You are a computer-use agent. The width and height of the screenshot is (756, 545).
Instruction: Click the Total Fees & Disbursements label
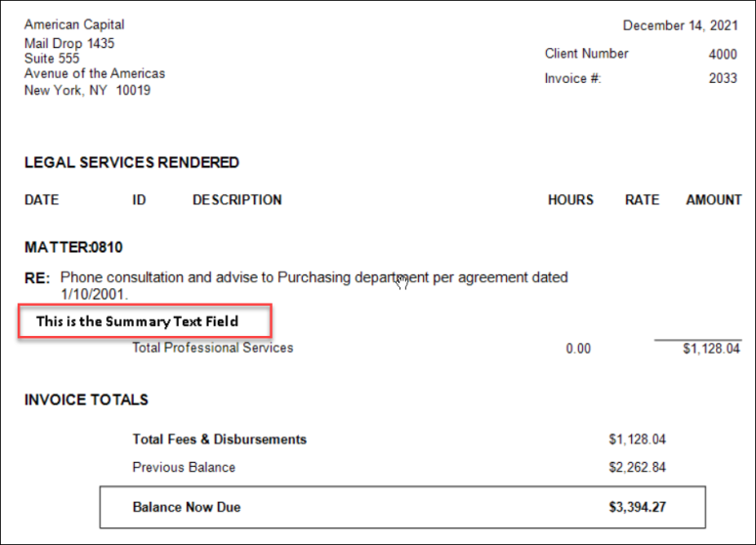220,440
